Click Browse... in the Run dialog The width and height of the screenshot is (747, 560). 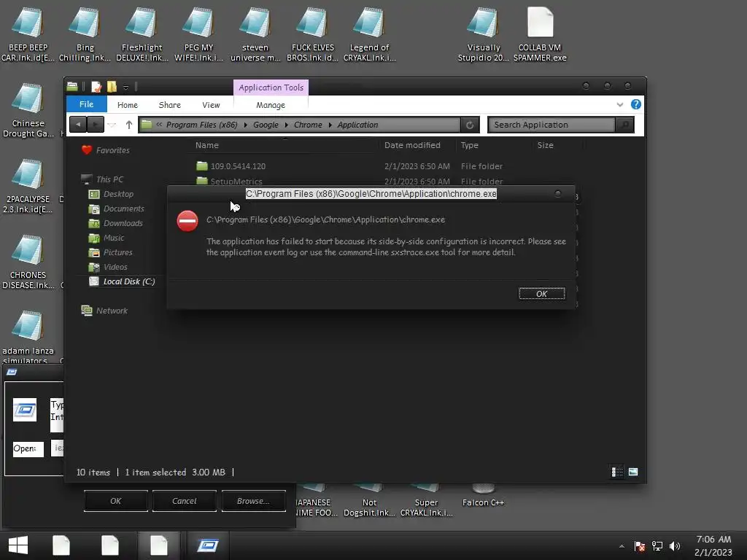point(253,501)
